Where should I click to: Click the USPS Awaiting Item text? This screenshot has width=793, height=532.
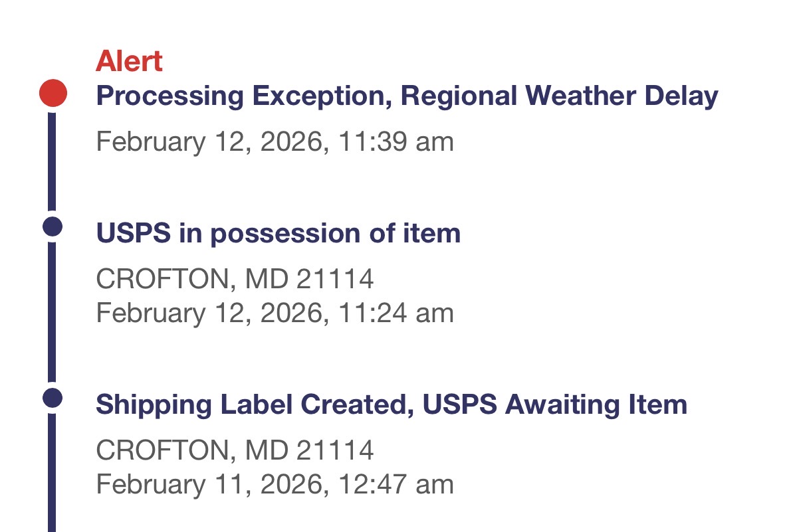point(554,404)
